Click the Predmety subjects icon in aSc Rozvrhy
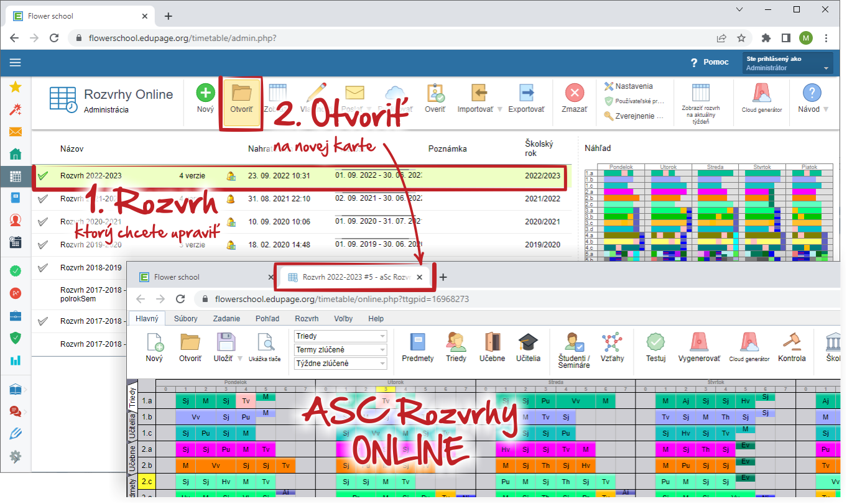 417,347
